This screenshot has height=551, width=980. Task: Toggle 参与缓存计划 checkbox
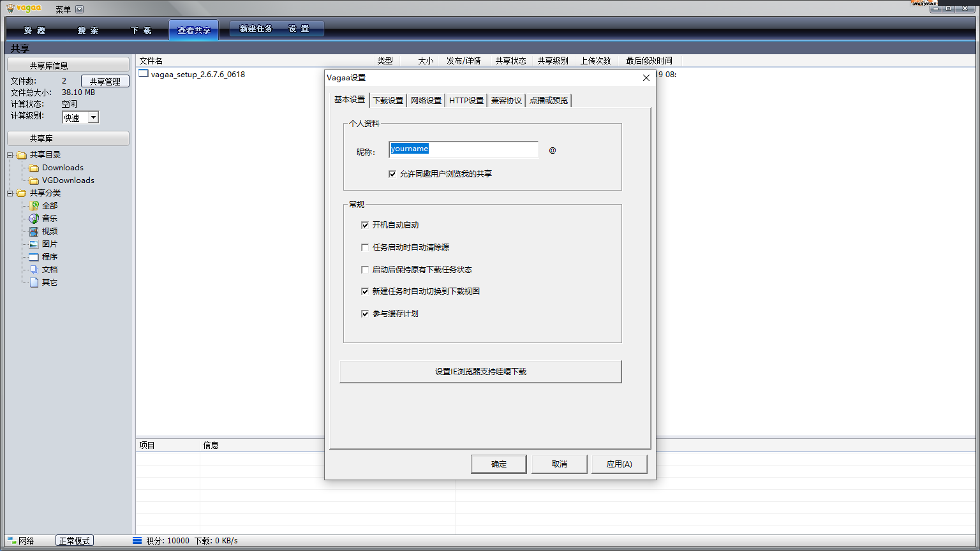click(365, 314)
